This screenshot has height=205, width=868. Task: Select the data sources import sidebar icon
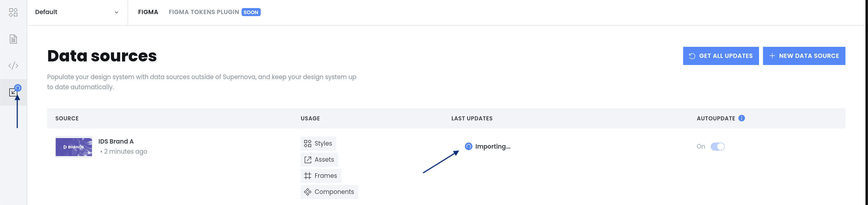pos(14,92)
